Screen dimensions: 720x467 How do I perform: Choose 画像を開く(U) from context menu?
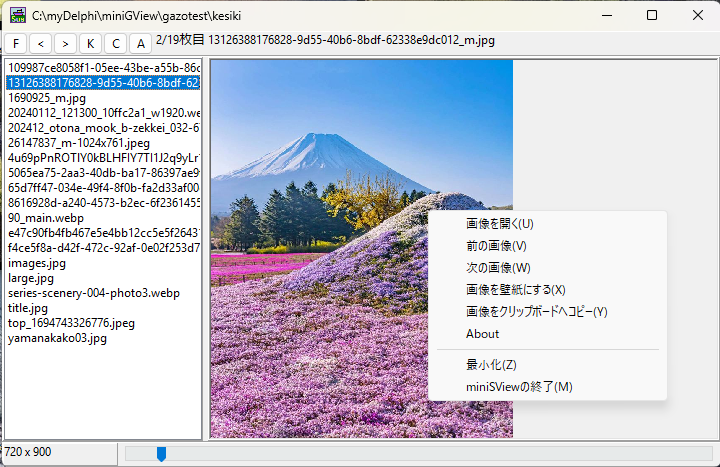[x=500, y=224]
